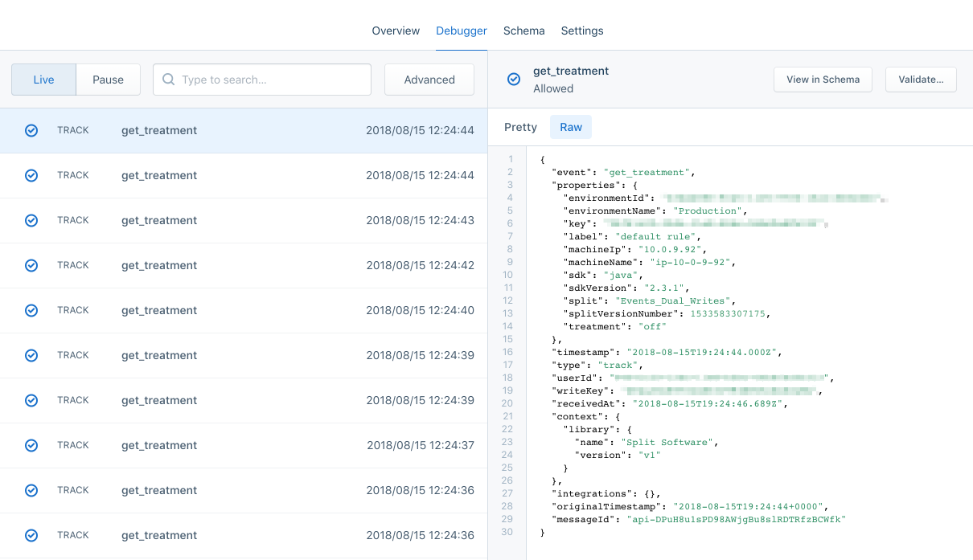Open the Overview tab
The image size is (973, 560).
395,31
